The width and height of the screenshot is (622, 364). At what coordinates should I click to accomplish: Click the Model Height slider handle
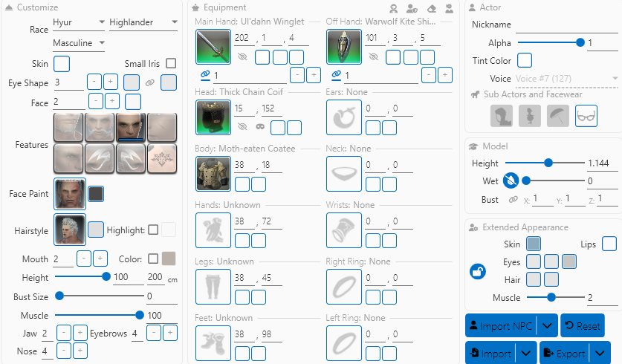pos(548,163)
